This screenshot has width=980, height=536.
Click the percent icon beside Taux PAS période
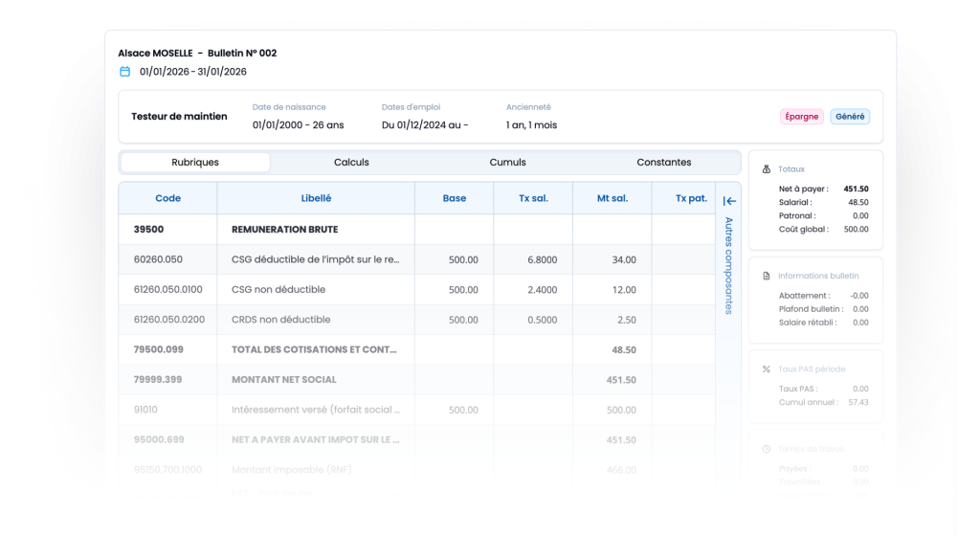pos(767,368)
